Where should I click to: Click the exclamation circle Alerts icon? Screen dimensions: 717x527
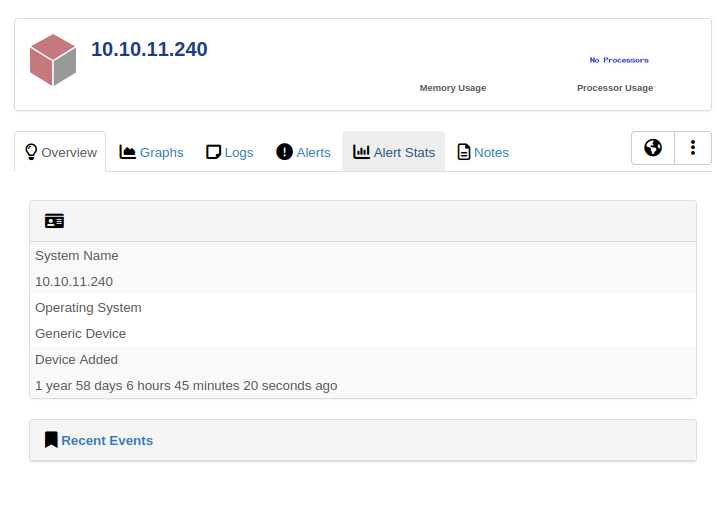tap(284, 152)
